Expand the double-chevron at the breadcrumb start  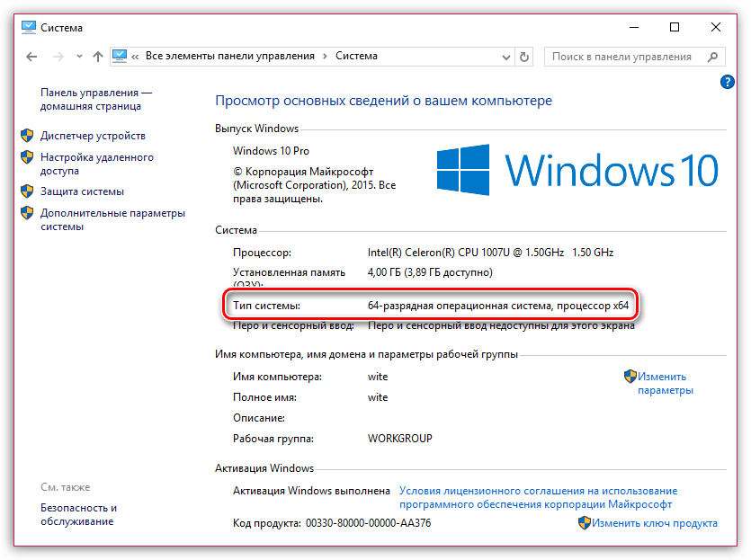[x=135, y=57]
